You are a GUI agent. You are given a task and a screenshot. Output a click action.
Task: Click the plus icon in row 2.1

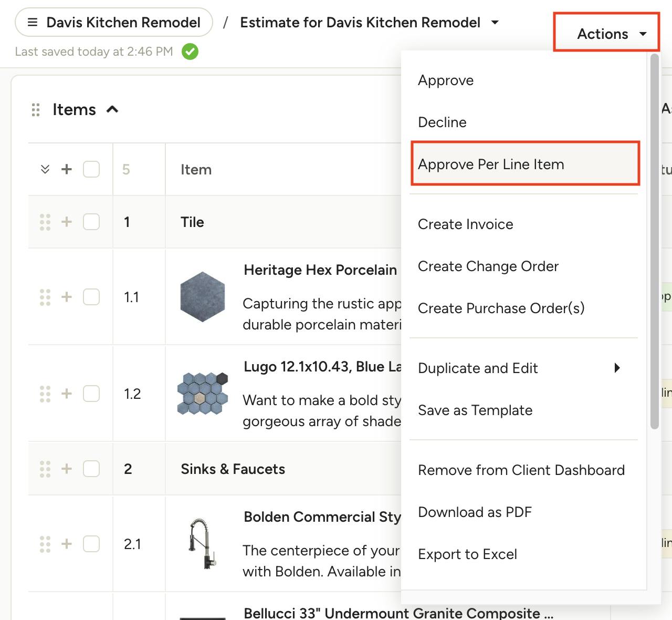coord(67,544)
